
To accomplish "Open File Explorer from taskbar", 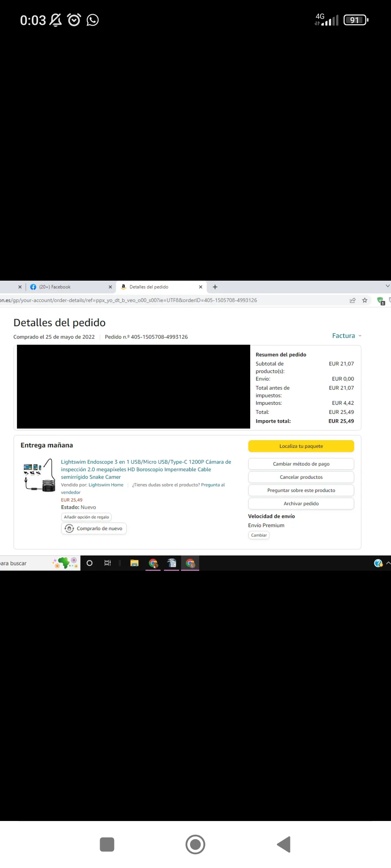I will click(x=134, y=563).
